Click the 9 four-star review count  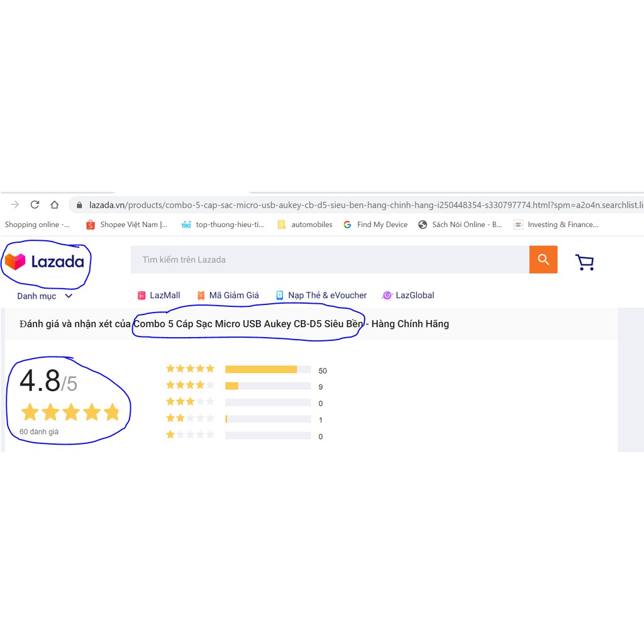(x=320, y=387)
